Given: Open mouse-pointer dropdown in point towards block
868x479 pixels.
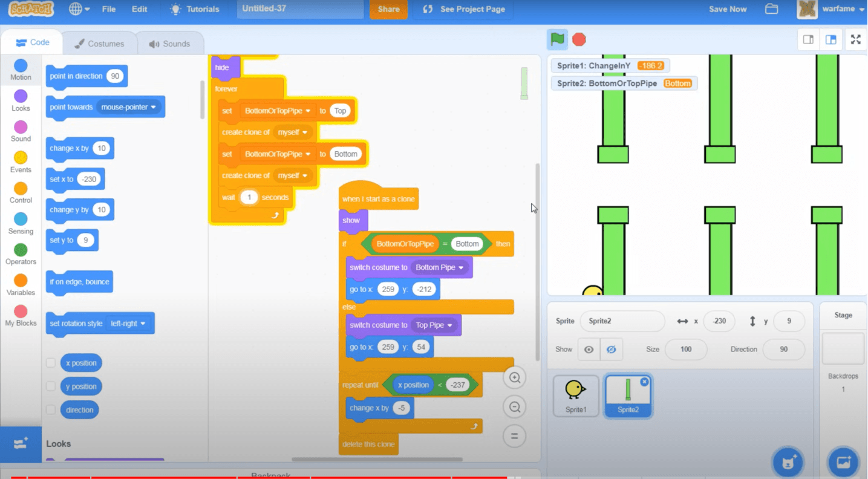Looking at the screenshot, I should pos(128,107).
